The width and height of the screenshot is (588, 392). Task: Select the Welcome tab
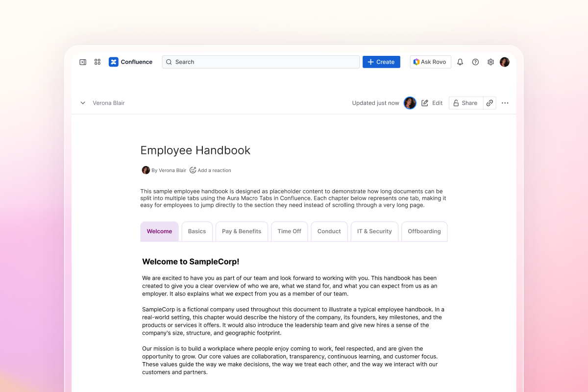[x=159, y=231]
